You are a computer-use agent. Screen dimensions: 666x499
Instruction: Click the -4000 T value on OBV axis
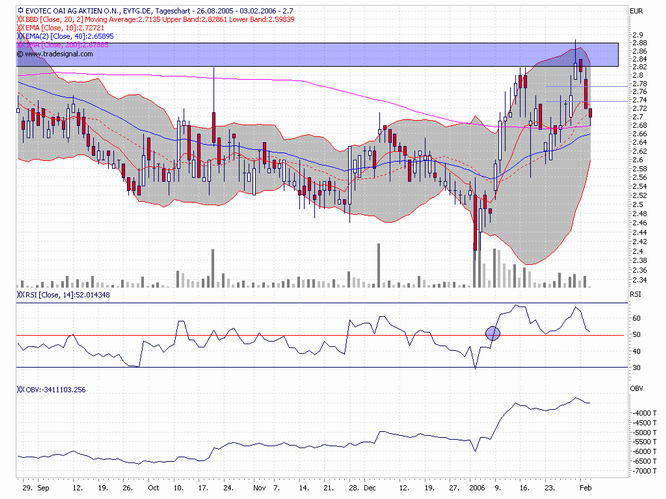645,413
